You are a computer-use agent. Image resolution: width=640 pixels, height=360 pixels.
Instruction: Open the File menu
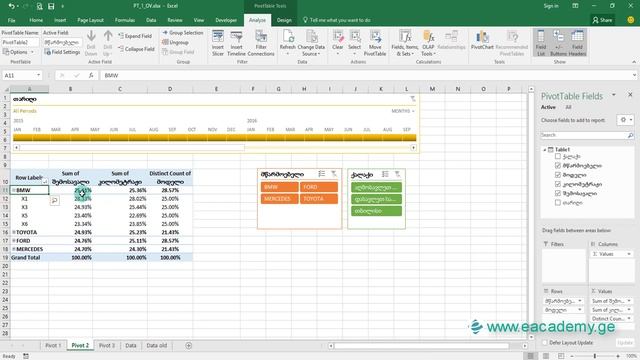(x=11, y=20)
